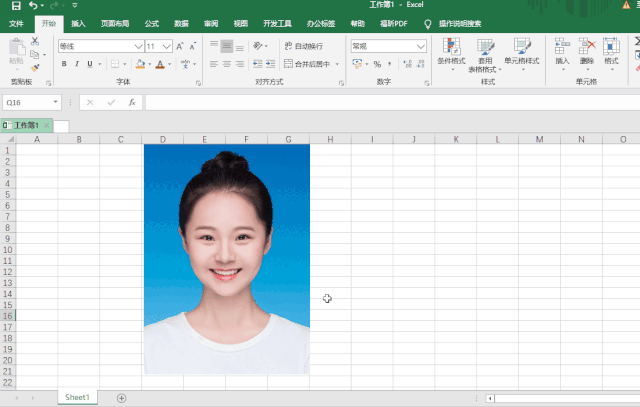This screenshot has height=407, width=640.
Task: Toggle Italic formatting
Action: coord(77,64)
